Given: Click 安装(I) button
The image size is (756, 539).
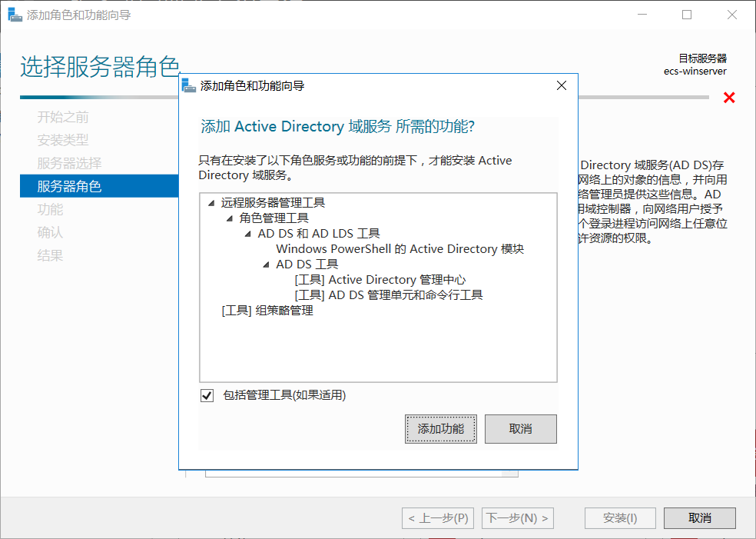Looking at the screenshot, I should 620,518.
